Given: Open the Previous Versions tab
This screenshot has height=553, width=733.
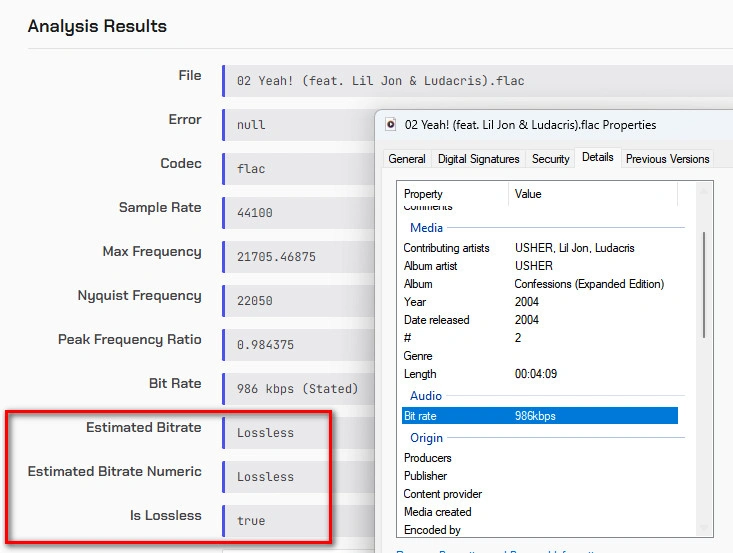Looking at the screenshot, I should point(667,159).
